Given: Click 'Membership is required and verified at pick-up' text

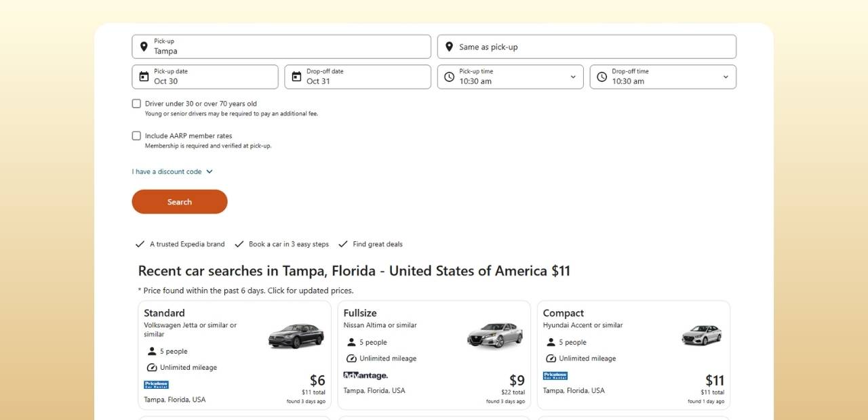Looking at the screenshot, I should click(x=208, y=146).
